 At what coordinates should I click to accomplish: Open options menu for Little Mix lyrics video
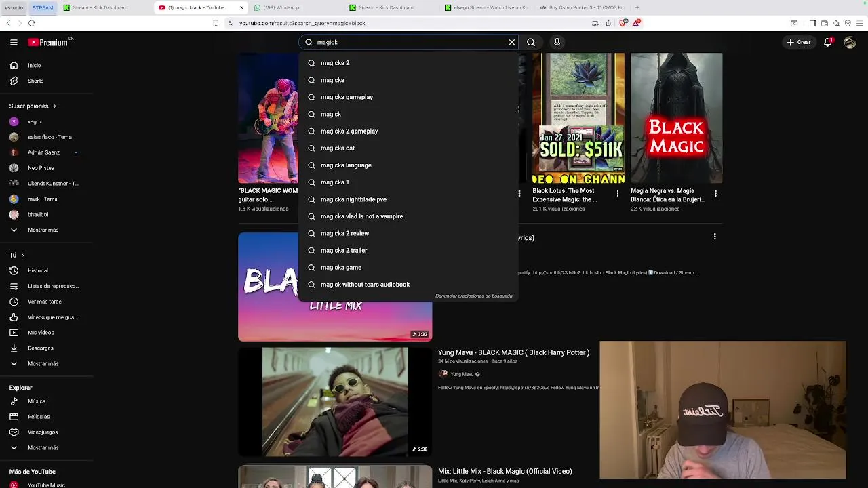[x=715, y=237]
